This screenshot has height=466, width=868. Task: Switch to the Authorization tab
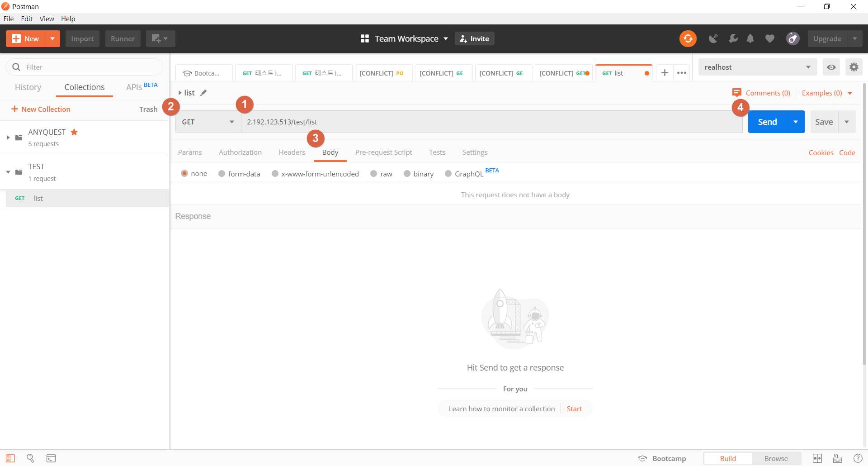coord(240,152)
